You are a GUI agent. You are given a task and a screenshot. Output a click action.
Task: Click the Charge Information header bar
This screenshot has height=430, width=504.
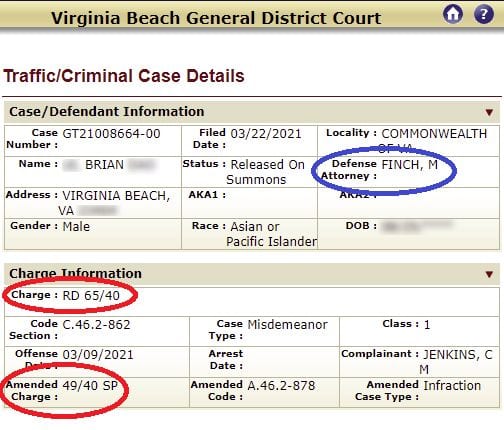(252, 274)
